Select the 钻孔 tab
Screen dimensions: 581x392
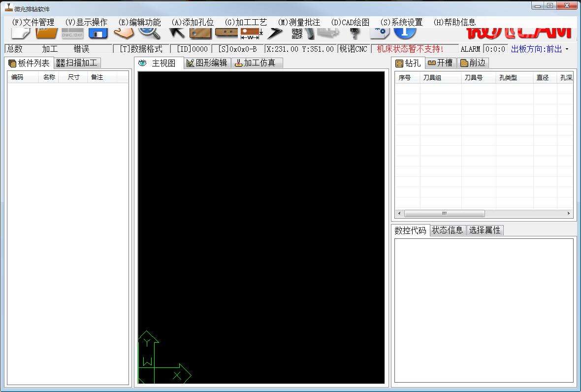pos(408,63)
